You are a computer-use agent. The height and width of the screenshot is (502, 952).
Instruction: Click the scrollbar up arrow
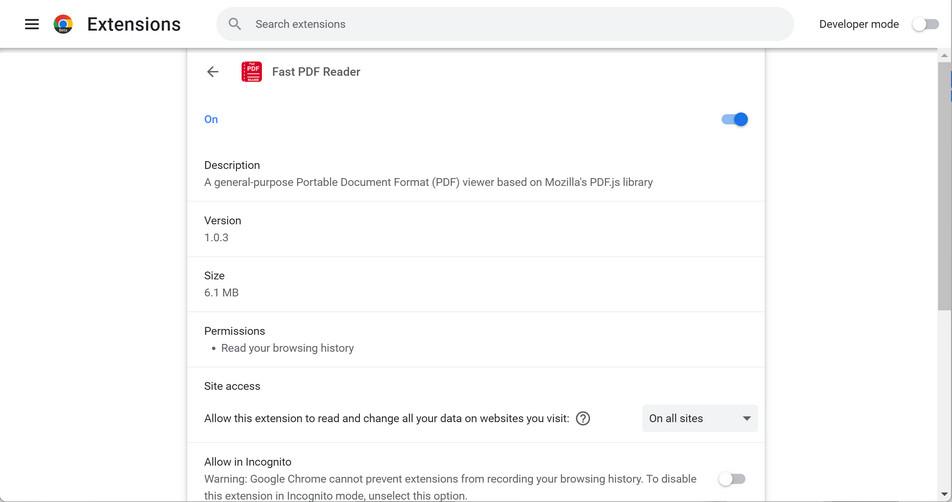(x=944, y=54)
